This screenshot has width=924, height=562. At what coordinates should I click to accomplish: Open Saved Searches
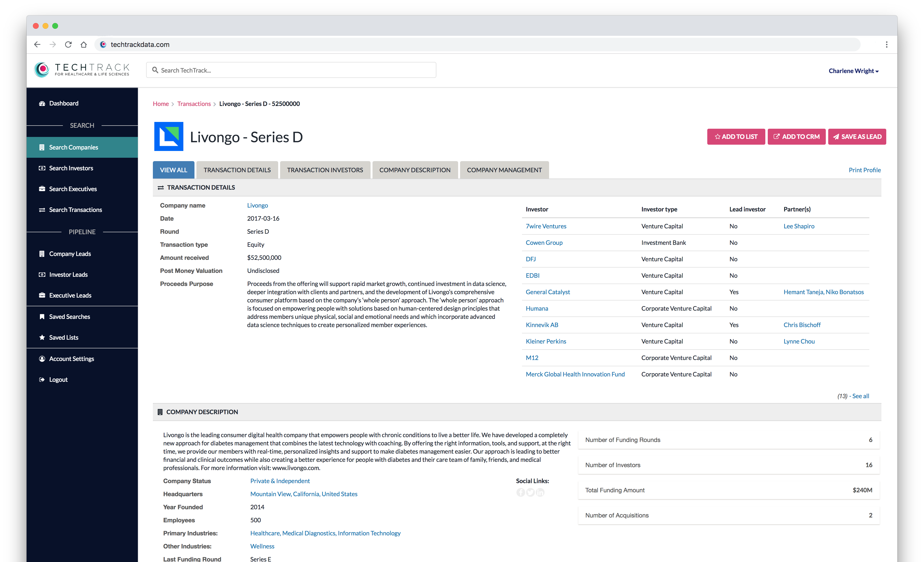pos(82,317)
